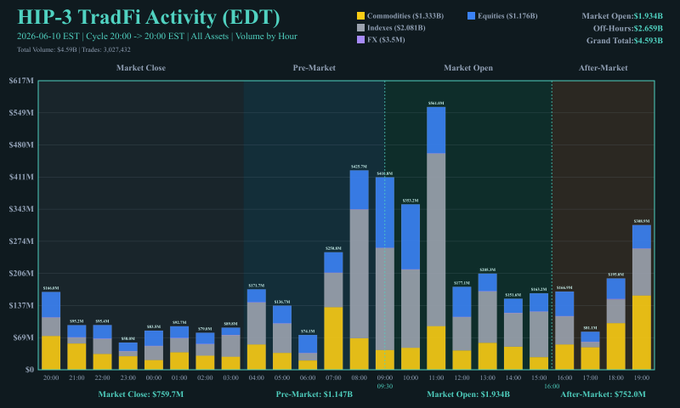Click the '$171.7M' value above the 04:00 bar
This screenshot has height=408, width=680.
(256, 285)
